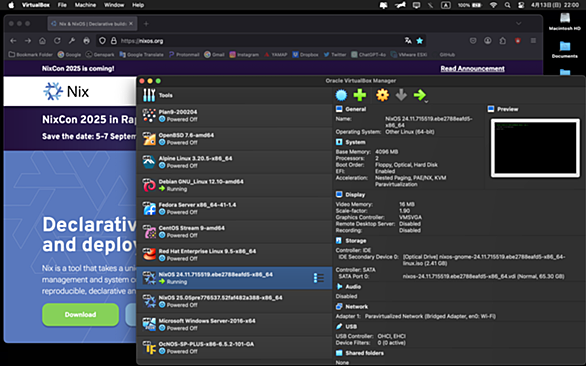Open the Apple menu

(x=11, y=5)
